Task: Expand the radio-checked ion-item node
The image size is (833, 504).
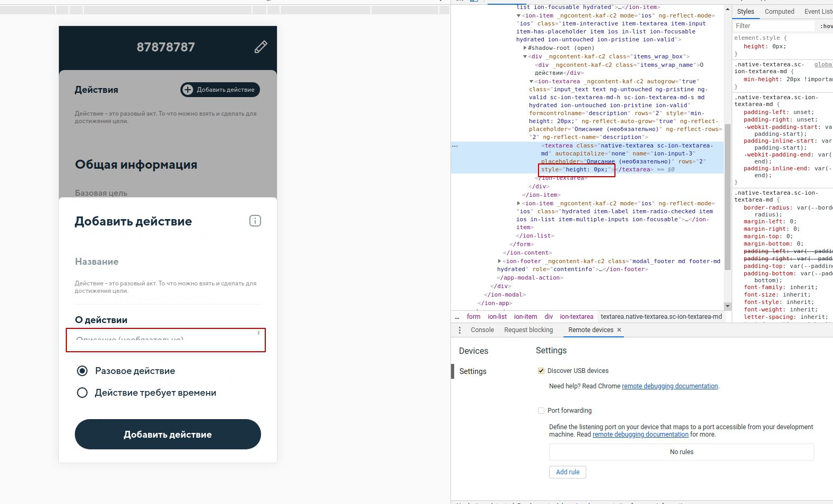Action: [x=518, y=203]
